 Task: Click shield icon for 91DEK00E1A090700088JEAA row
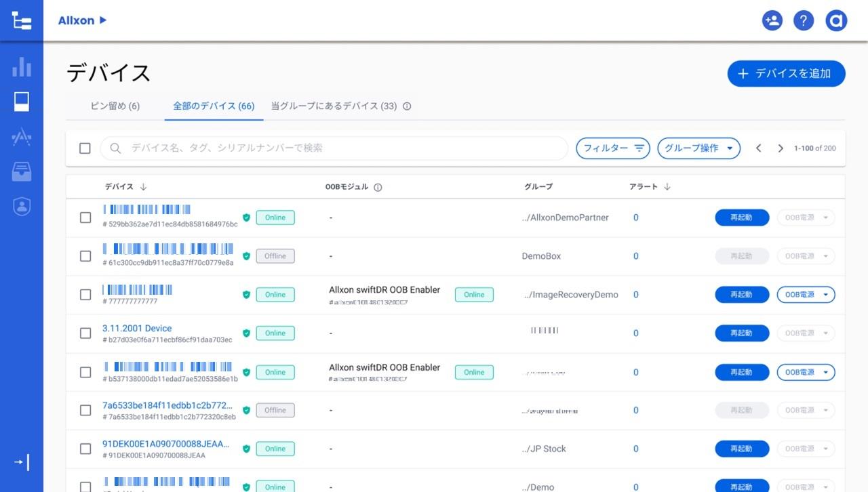click(246, 449)
